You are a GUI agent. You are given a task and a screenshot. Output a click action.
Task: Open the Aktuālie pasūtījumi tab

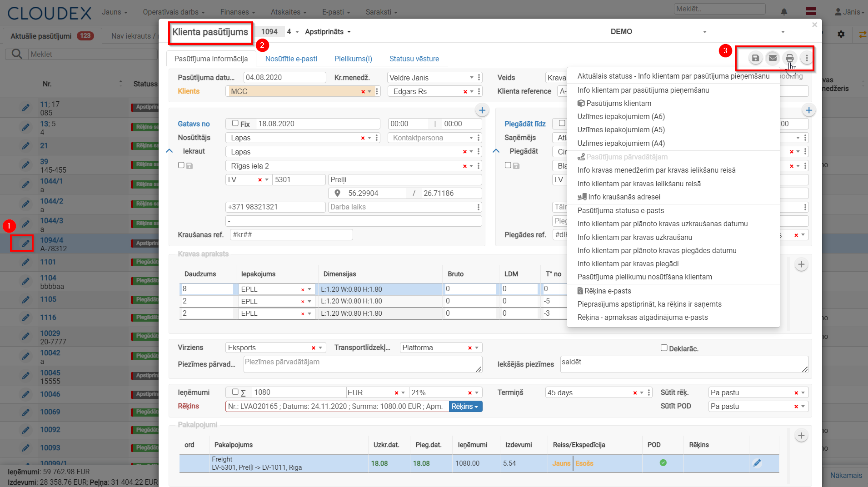click(52, 36)
